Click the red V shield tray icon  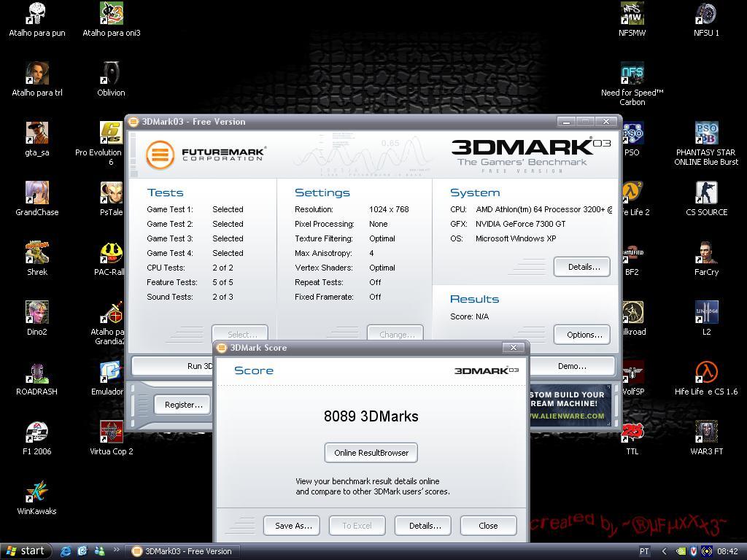694,551
